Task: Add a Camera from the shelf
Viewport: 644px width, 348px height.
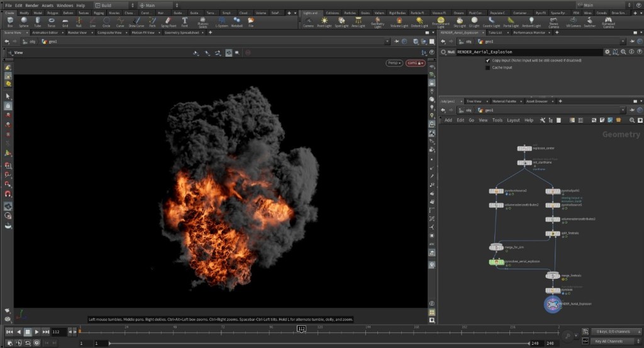Action: coord(308,22)
